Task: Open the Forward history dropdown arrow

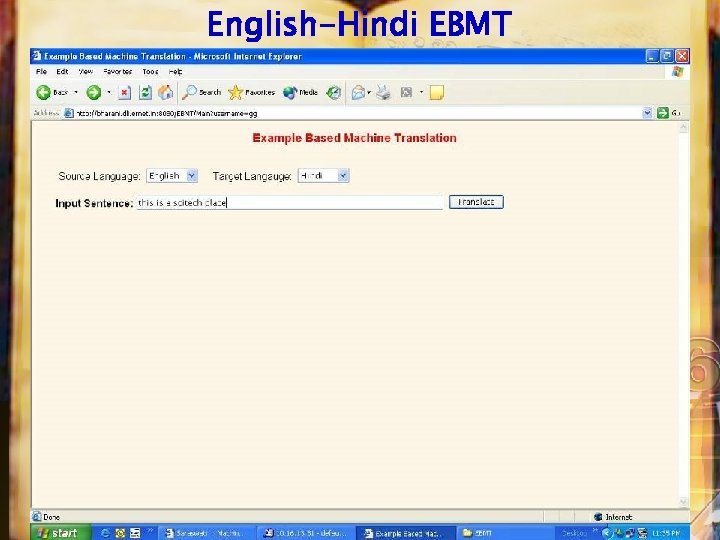Action: coord(109,92)
